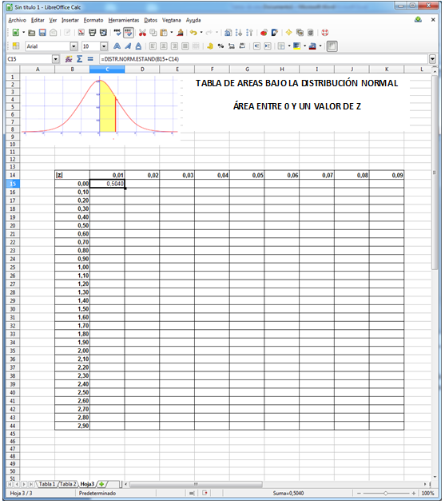Viewport: 445px width, 504px height.
Task: Click the formula input line
Action: pos(264,59)
